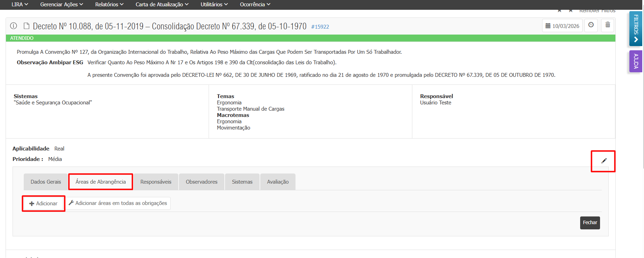Select the Áreas de Abrangência tab
Image resolution: width=644 pixels, height=258 pixels.
(100, 182)
